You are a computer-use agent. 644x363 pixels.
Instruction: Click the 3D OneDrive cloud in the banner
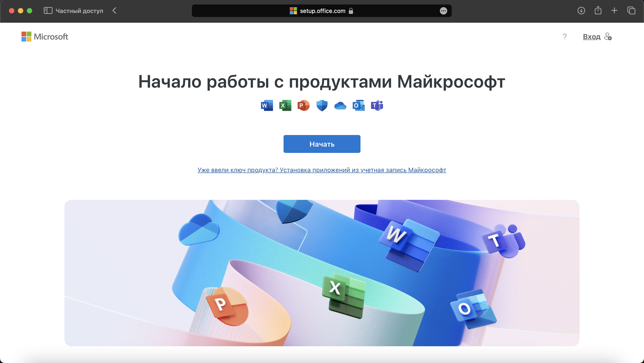199,229
